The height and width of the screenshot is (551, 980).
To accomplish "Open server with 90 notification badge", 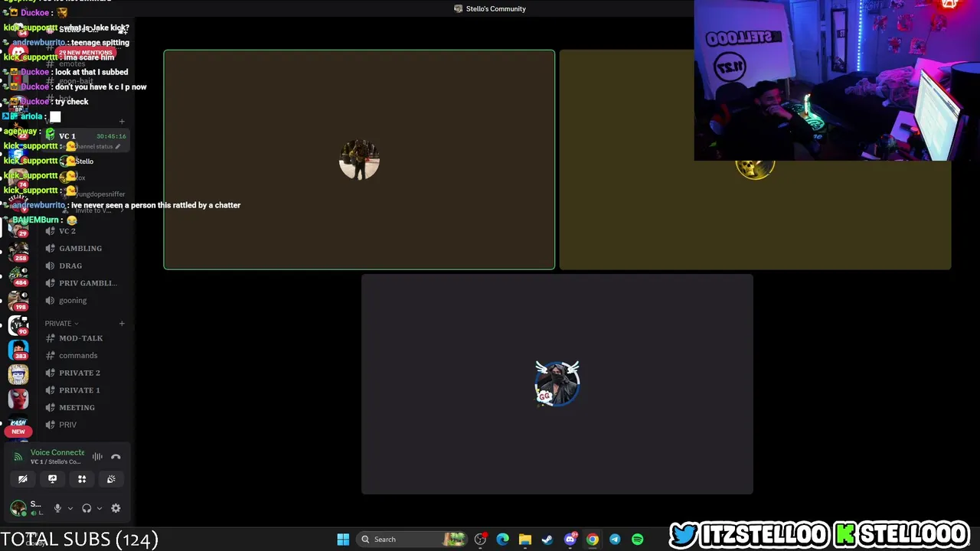I will coord(18,325).
